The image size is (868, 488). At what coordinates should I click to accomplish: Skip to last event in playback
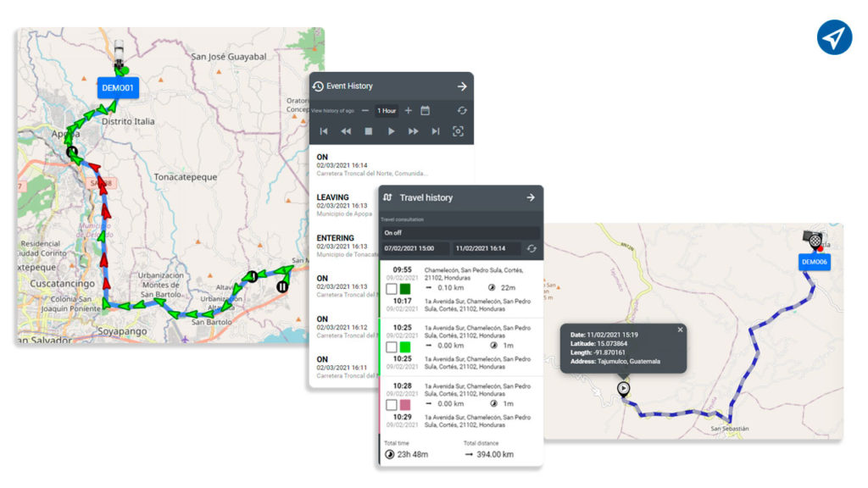point(436,131)
